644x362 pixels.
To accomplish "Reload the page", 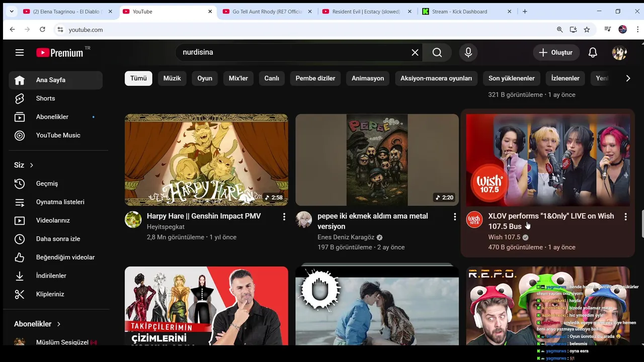I will click(x=42, y=30).
